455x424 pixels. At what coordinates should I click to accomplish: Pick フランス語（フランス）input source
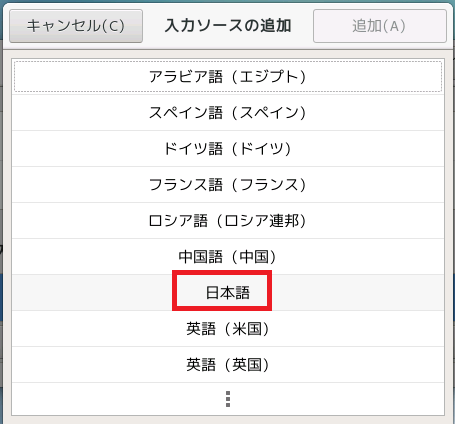pyautogui.click(x=228, y=185)
